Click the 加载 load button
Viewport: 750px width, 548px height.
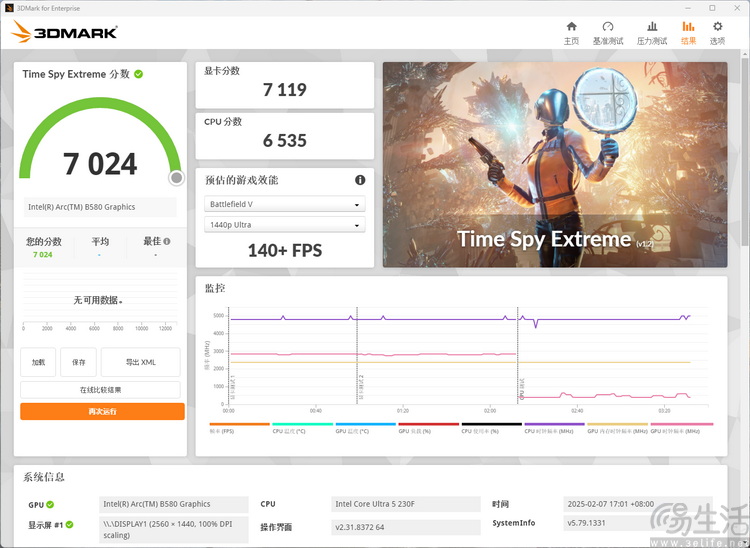[x=38, y=362]
